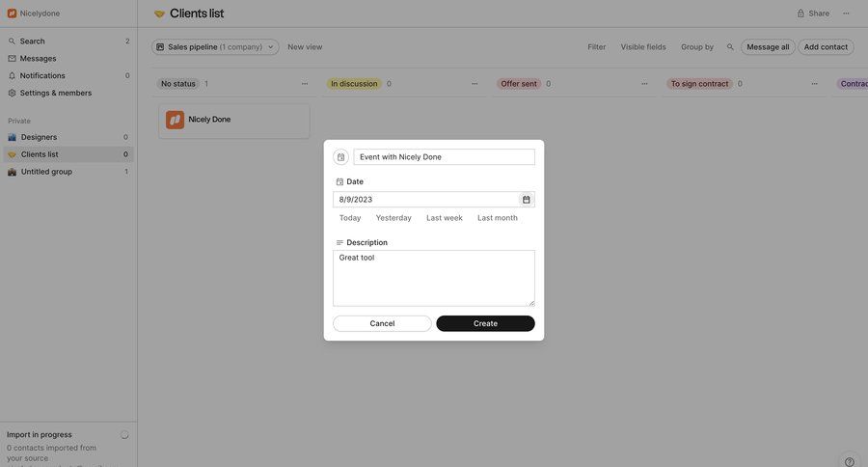Open the In discussion column options menu
The height and width of the screenshot is (467, 868).
click(475, 84)
